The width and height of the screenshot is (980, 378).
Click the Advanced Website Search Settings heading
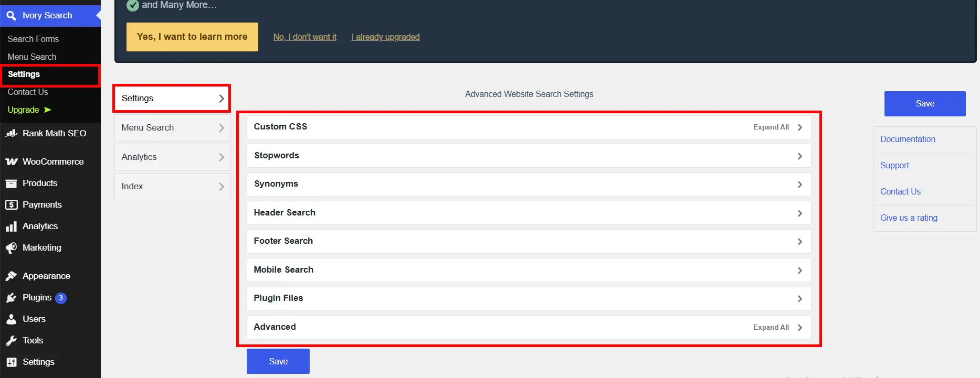(x=529, y=94)
